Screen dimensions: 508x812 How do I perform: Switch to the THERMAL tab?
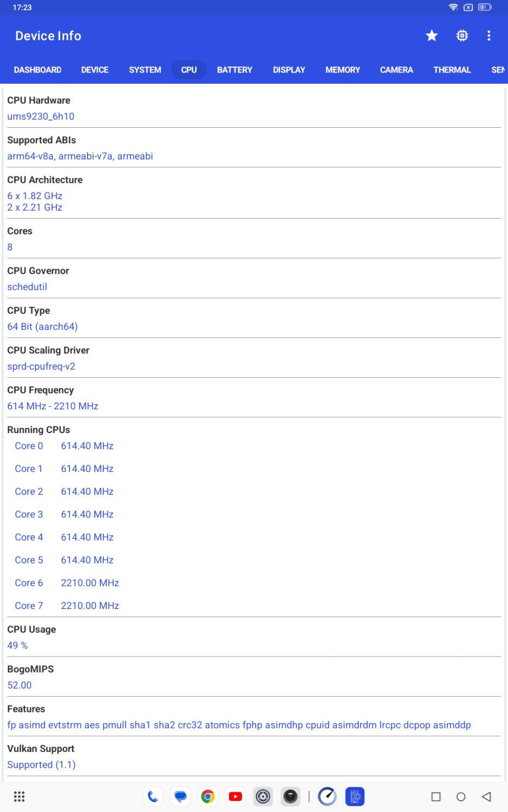point(452,70)
